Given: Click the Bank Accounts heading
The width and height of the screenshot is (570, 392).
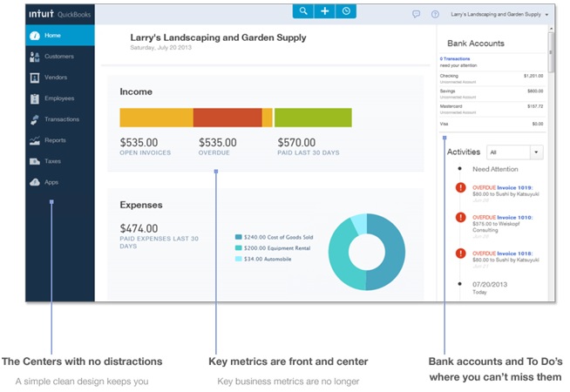Looking at the screenshot, I should tap(476, 44).
